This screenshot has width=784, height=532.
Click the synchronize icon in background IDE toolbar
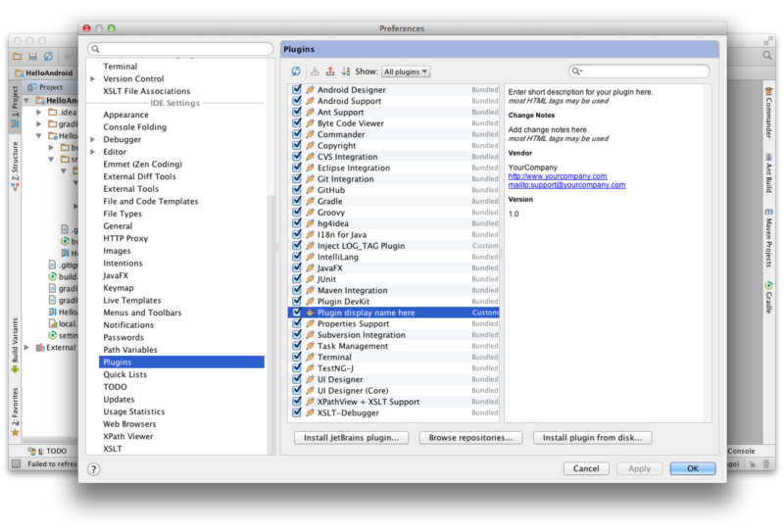click(48, 56)
